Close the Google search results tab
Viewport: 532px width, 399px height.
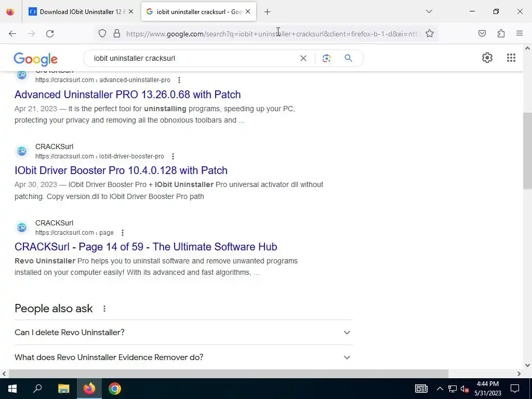coord(248,12)
